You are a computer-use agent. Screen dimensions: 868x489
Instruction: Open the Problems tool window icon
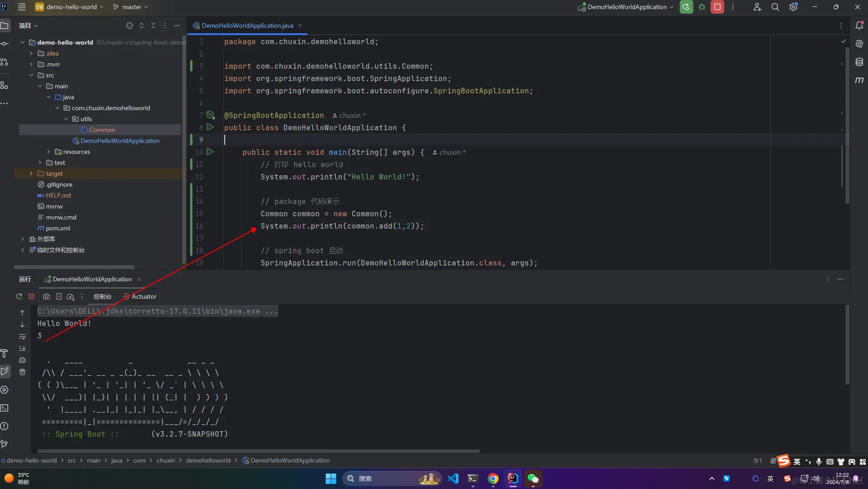pyautogui.click(x=5, y=426)
